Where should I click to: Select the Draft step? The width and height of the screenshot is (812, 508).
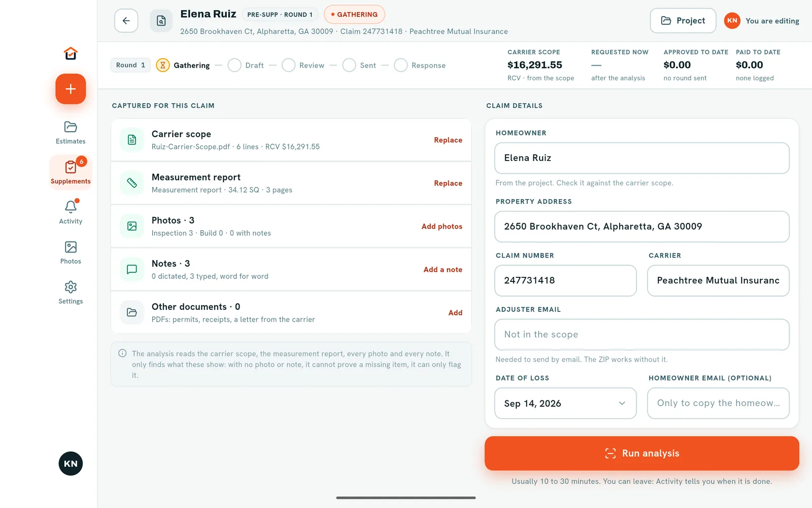[246, 65]
